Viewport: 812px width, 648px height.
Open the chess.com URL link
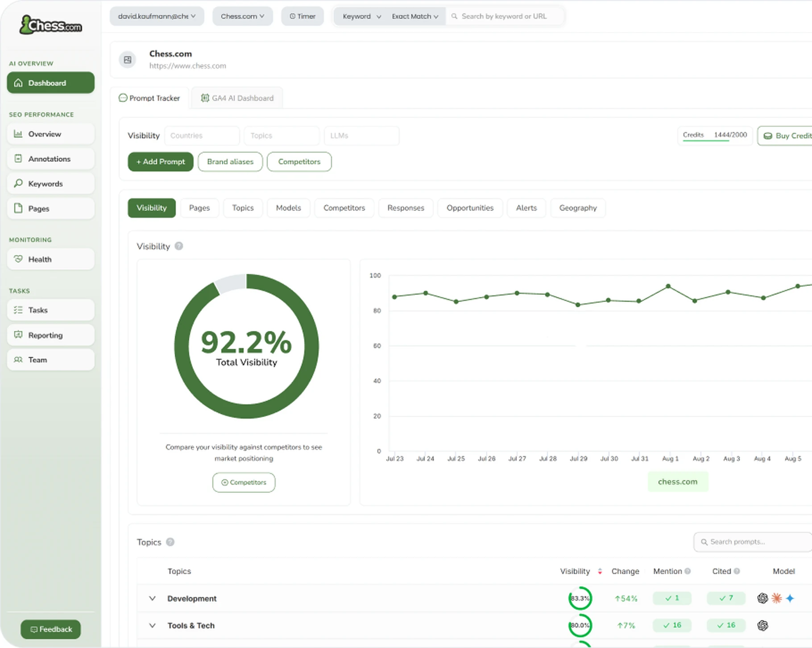click(x=187, y=66)
